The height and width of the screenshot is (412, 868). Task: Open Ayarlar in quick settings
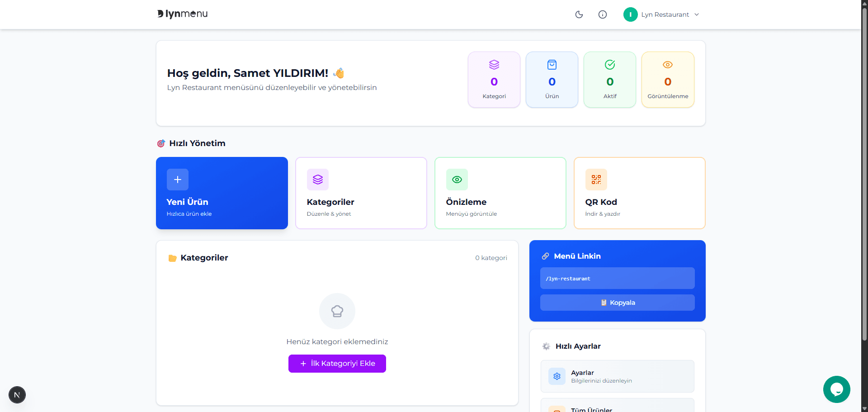click(x=617, y=376)
